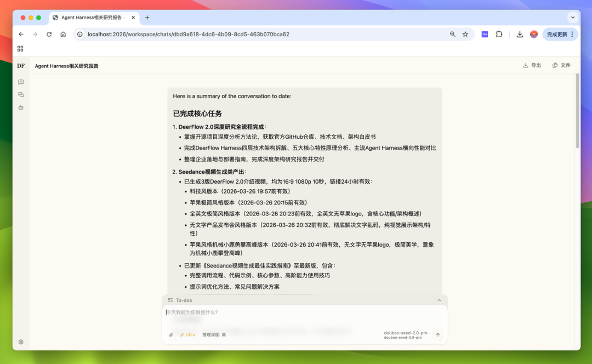
Task: Click the 苹果风格机械小鹿勇攀高峰版本 bullet
Action: pos(311,249)
